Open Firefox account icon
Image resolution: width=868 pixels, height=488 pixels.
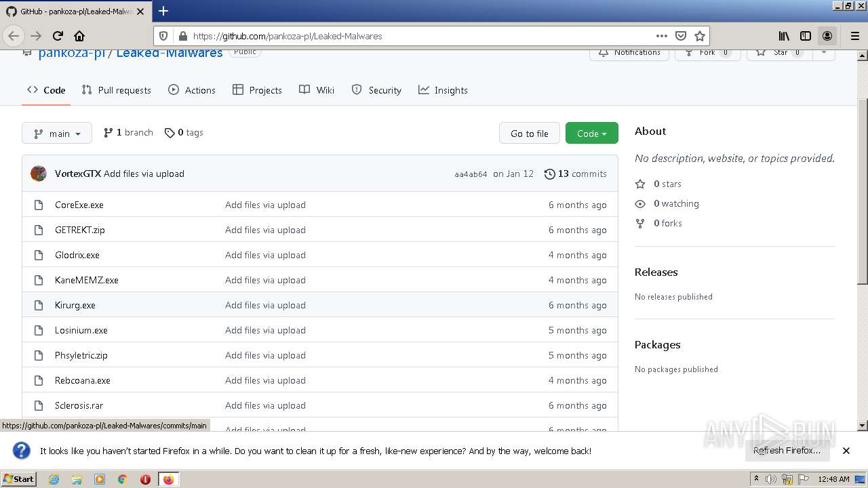[827, 36]
